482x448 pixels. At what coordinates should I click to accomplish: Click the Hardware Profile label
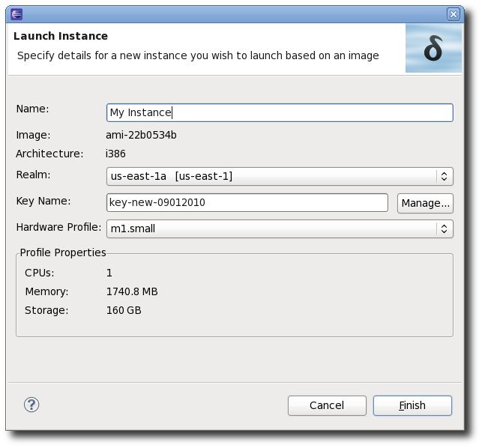click(58, 227)
